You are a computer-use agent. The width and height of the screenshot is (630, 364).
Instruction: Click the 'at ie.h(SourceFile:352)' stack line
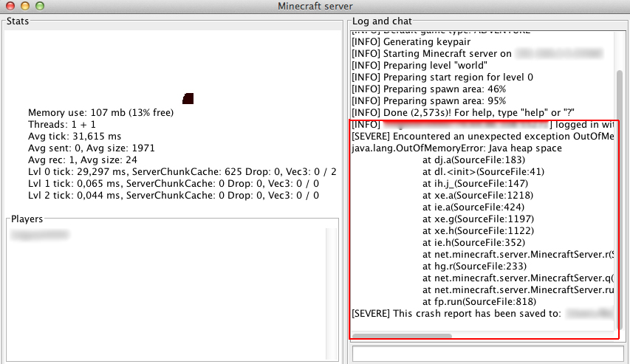(x=473, y=243)
